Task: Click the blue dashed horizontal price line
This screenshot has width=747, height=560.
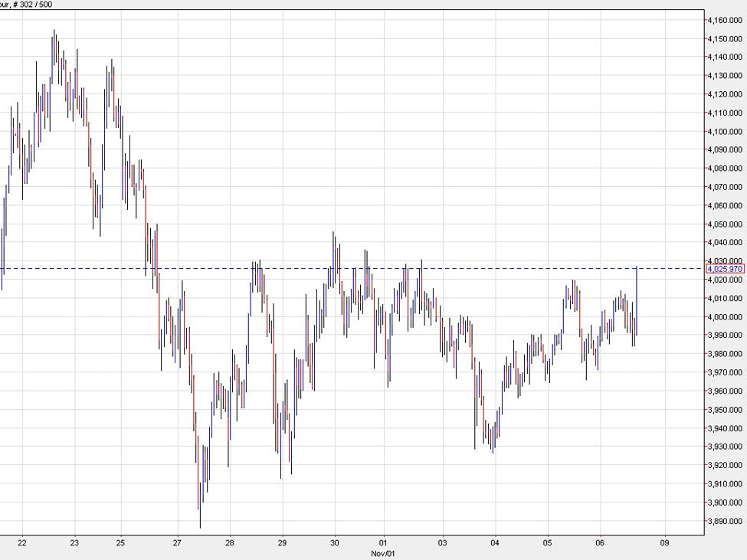Action: pyautogui.click(x=460, y=268)
